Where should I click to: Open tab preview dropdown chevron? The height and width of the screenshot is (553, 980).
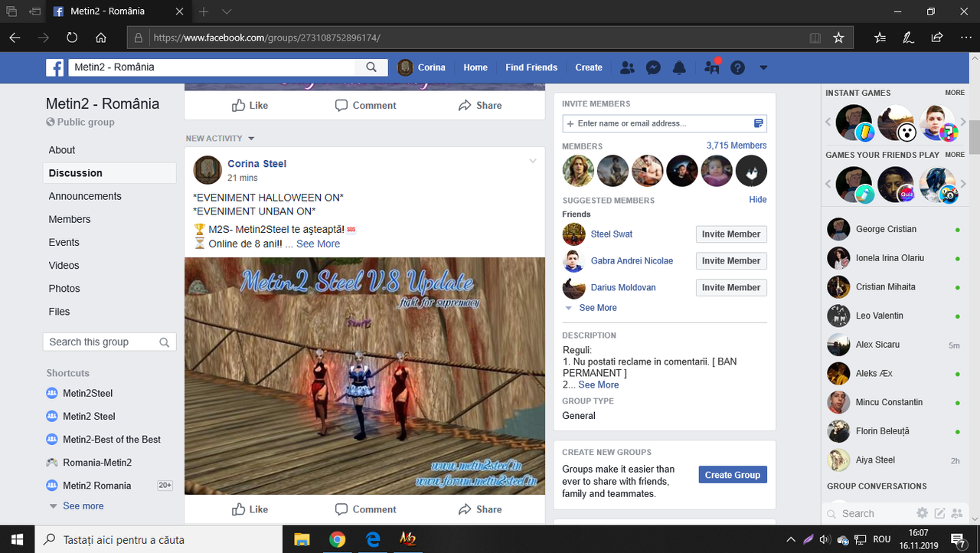[x=227, y=12]
